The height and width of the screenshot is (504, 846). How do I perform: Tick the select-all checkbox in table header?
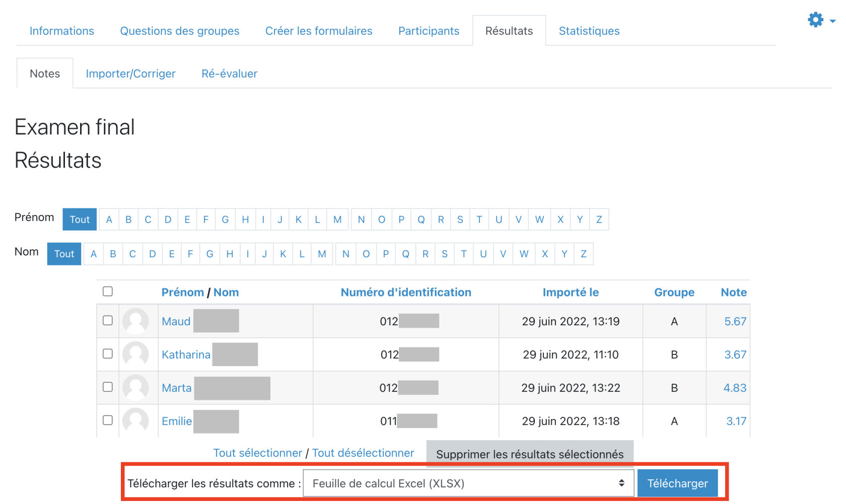tap(108, 292)
